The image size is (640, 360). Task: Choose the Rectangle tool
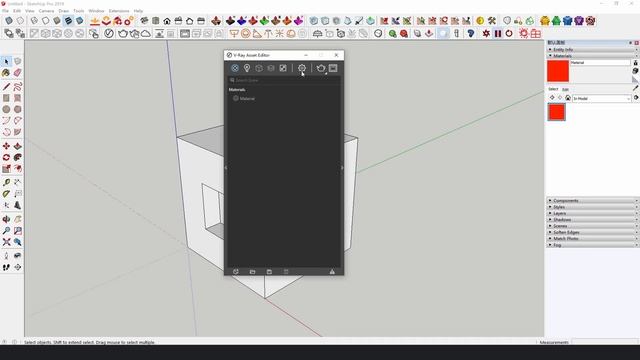click(6, 98)
